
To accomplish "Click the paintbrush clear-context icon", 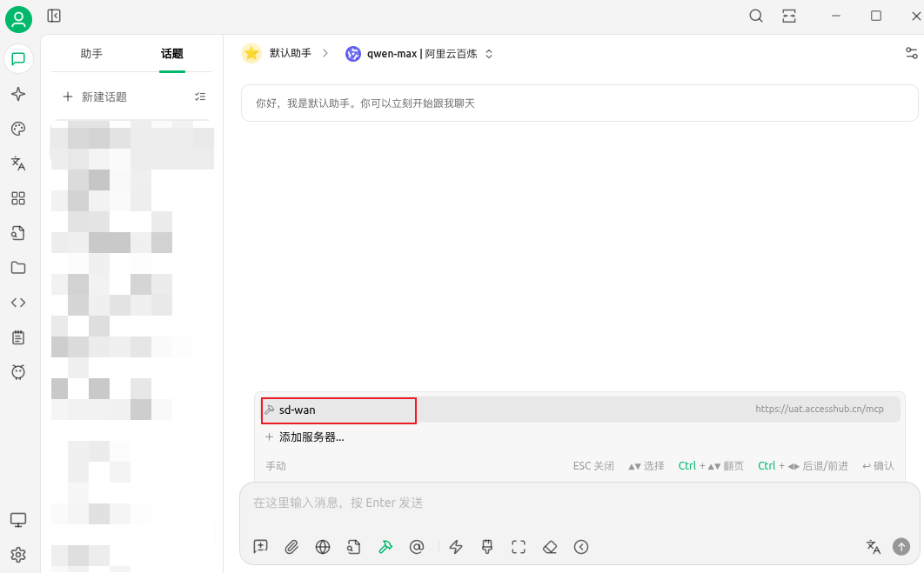I will (x=487, y=547).
